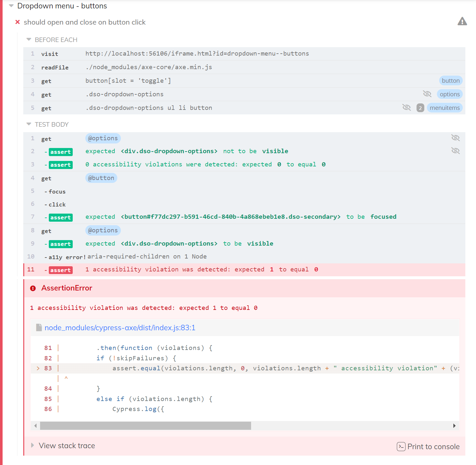Viewport: 476px width, 465px height.
Task: Click the red X failed-test icon
Action: [18, 22]
